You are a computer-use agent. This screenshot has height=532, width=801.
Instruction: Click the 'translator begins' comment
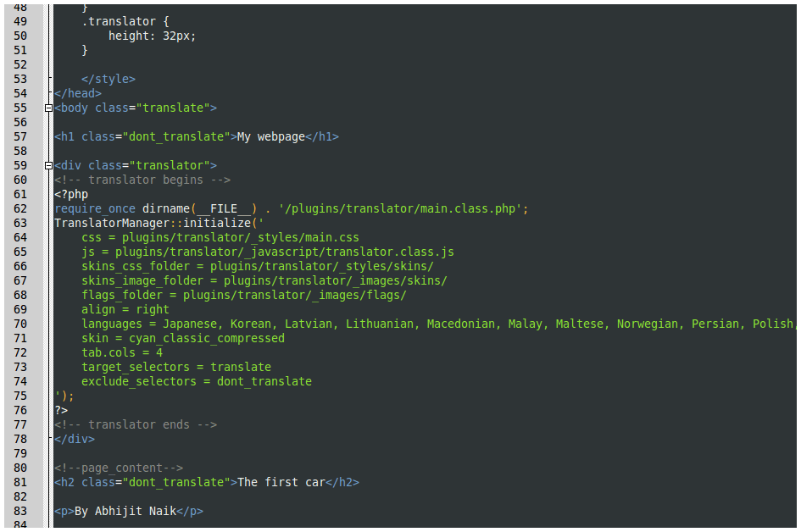(x=142, y=180)
